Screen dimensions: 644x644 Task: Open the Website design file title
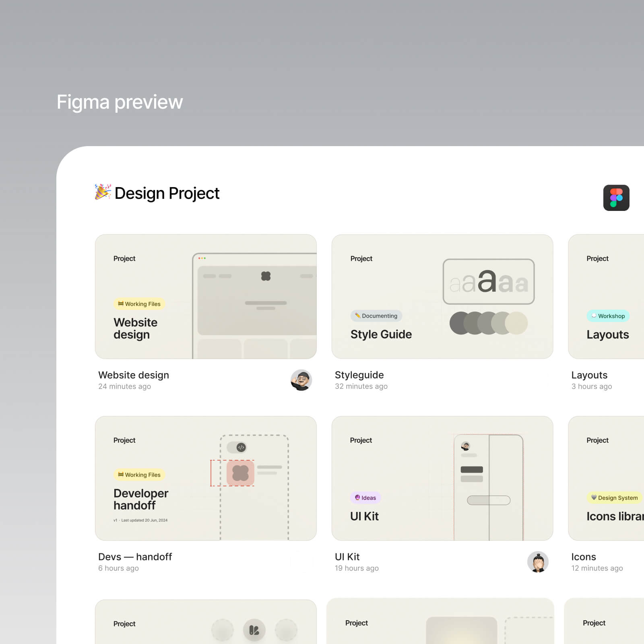pyautogui.click(x=133, y=375)
